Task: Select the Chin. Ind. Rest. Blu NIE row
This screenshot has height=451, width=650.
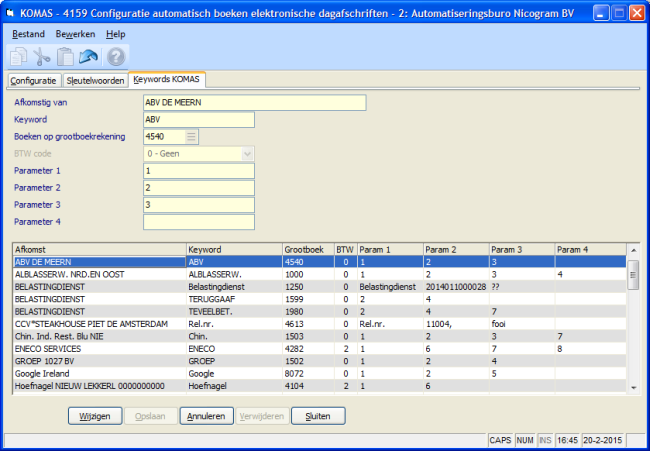Action: click(319, 337)
